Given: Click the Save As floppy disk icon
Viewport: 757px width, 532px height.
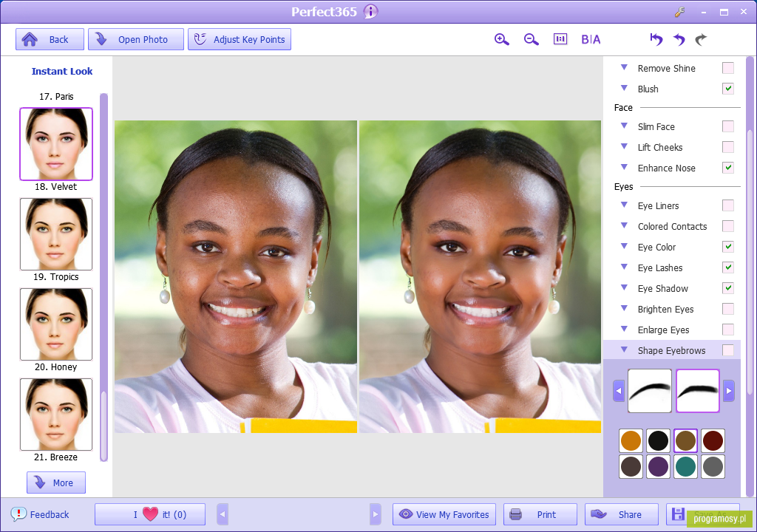Looking at the screenshot, I should point(678,514).
